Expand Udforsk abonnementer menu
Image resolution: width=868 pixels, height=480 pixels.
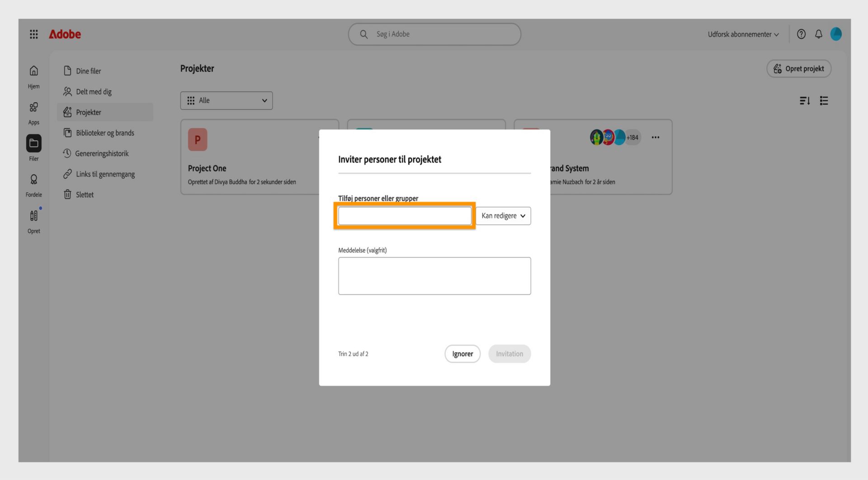(x=743, y=34)
